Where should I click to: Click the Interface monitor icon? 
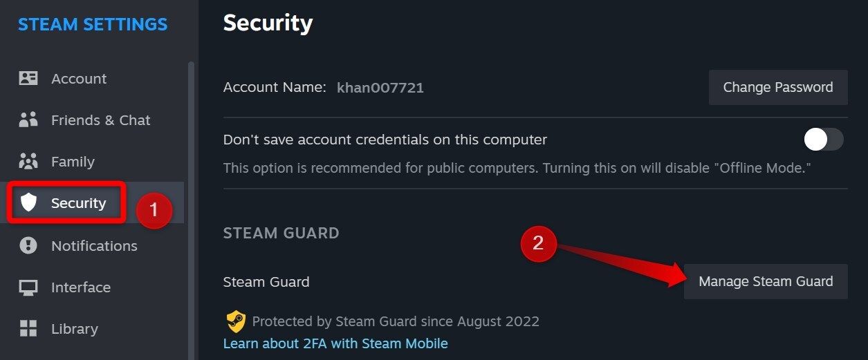(28, 287)
